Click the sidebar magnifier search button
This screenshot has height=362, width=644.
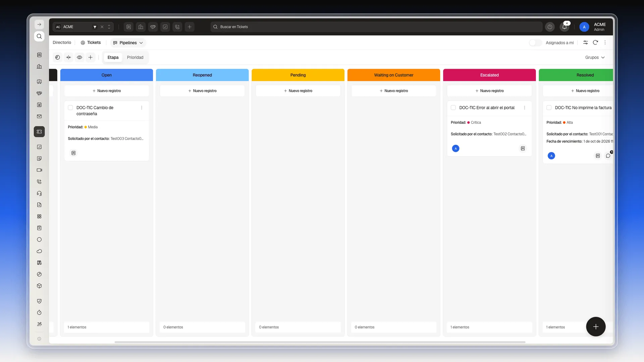[39, 36]
